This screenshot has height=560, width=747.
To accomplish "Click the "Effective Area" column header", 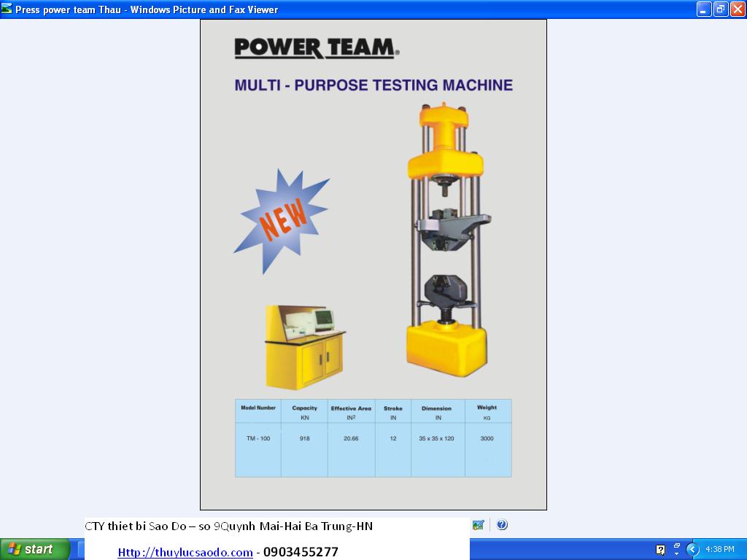I will [351, 408].
